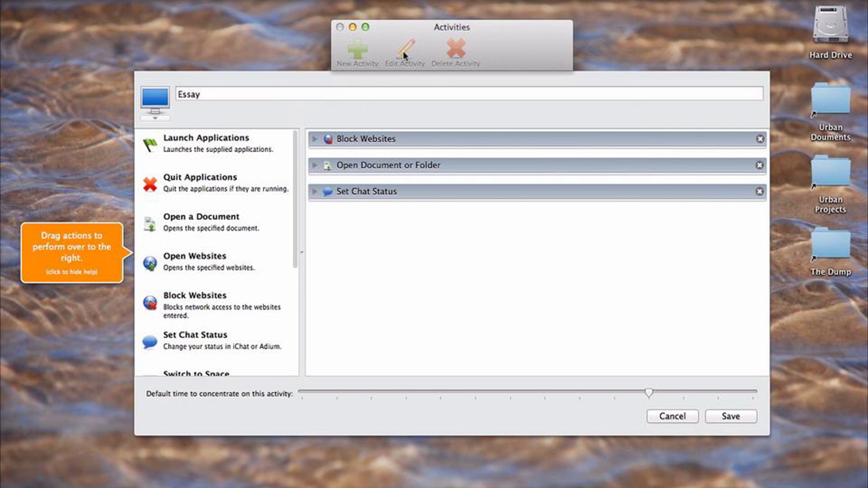Click the Delete Activity red X icon
Screen dimensions: 868x488
[x=456, y=49]
